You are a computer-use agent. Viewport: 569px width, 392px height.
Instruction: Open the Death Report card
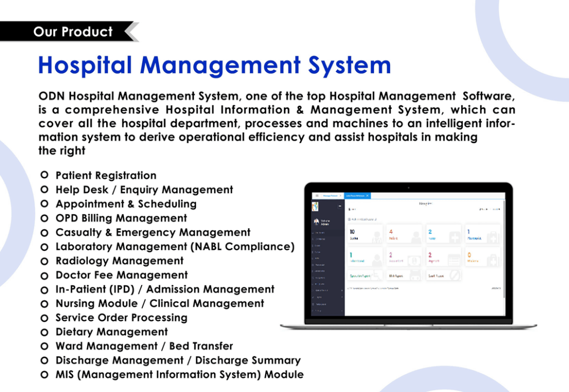[443, 275]
